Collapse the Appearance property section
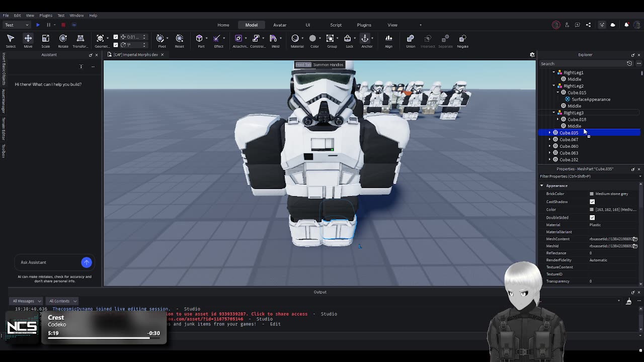 [x=542, y=186]
